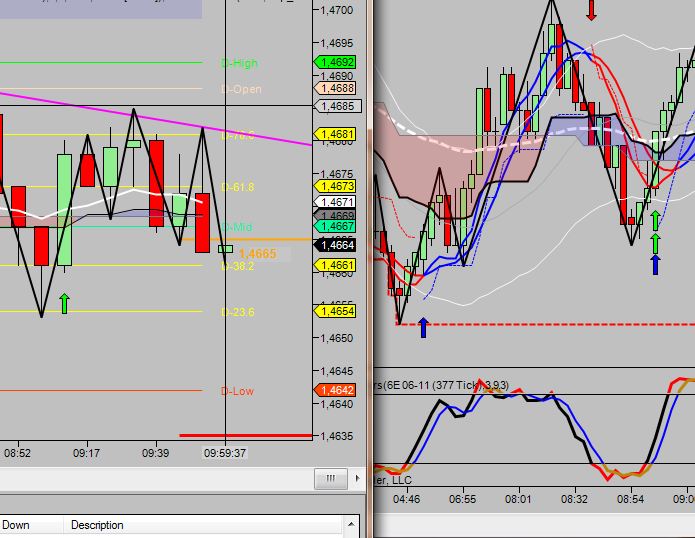The image size is (695, 538).
Task: Click the yellow 1,4661 price marker
Action: click(335, 265)
